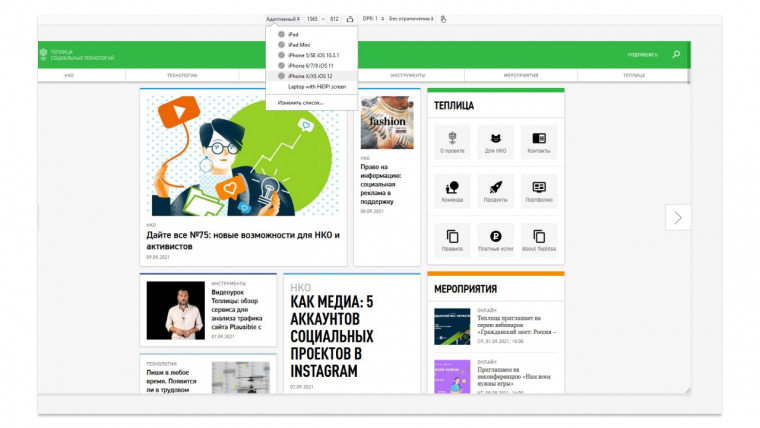This screenshot has height=428, width=760.
Task: Click the Подпишись link in header
Action: click(x=641, y=54)
